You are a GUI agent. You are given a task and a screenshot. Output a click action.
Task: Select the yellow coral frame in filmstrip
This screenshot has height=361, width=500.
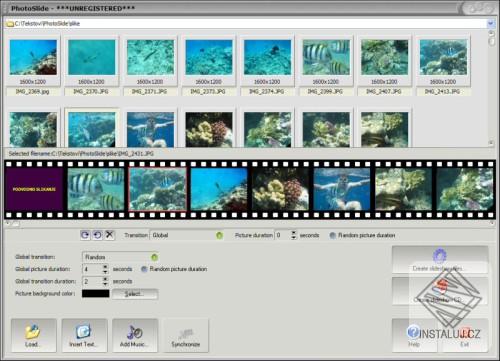click(x=280, y=189)
